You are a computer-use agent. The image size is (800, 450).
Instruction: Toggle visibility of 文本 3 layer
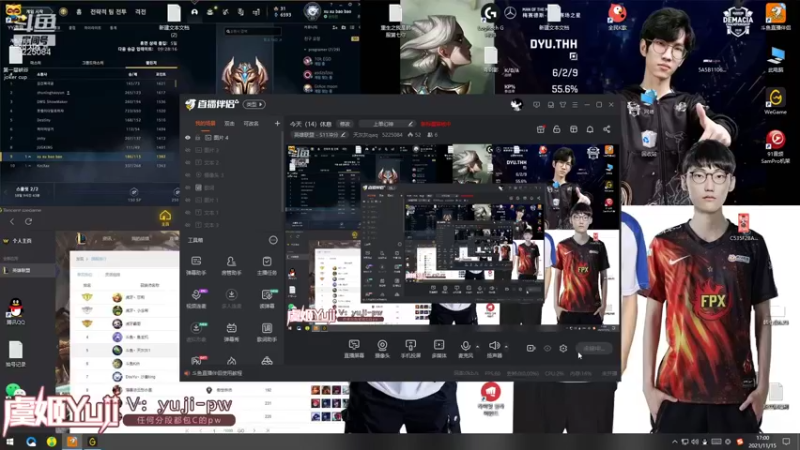click(188, 225)
